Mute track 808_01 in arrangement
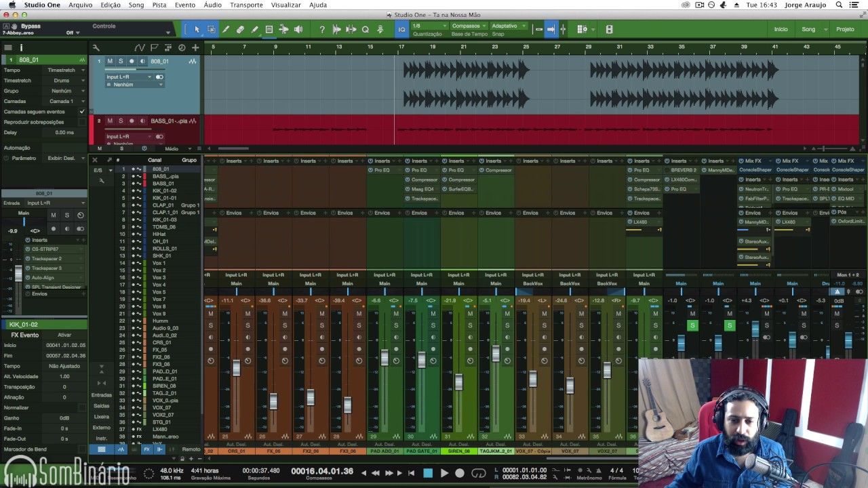 click(x=110, y=61)
